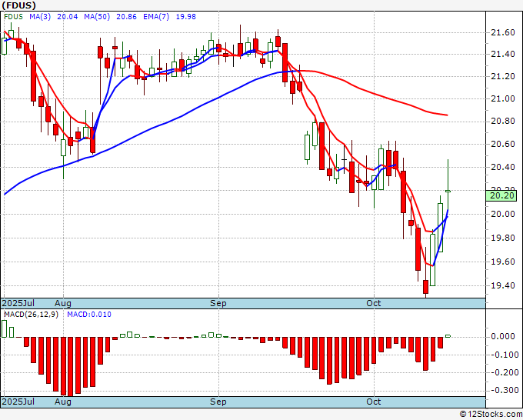Click the FDUS legend label
Image resolution: width=523 pixels, height=420 pixels.
click(13, 17)
